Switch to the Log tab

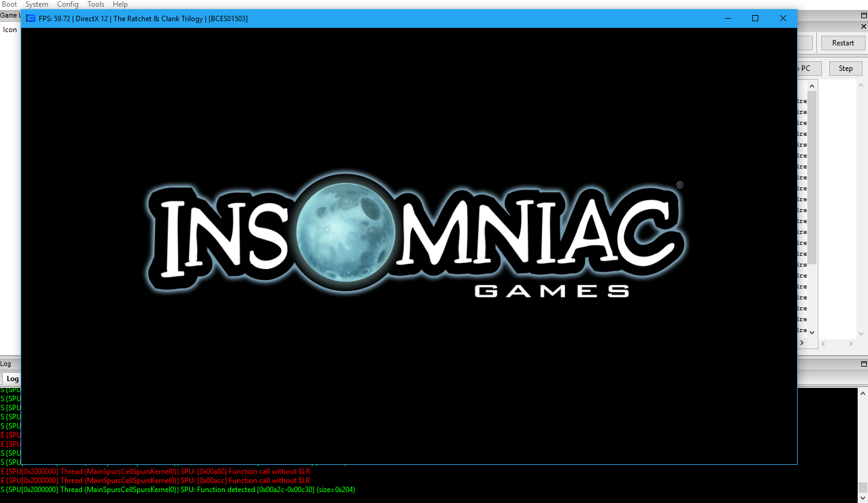click(x=12, y=379)
